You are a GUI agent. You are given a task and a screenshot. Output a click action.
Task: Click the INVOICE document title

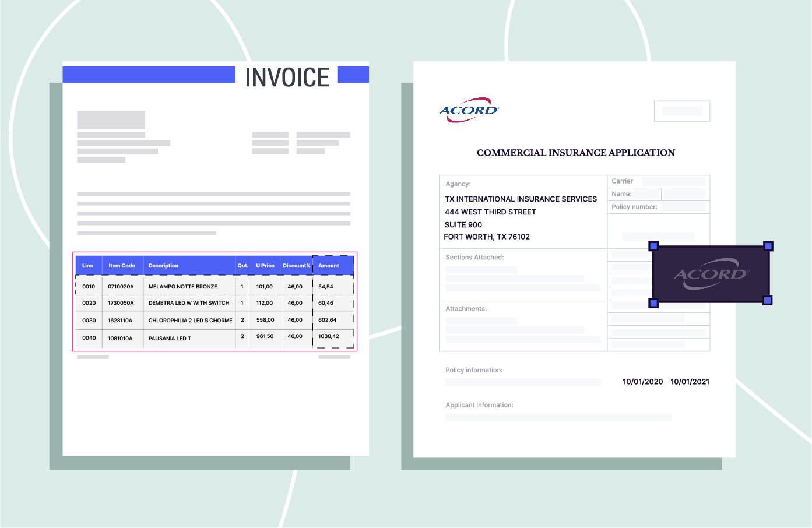pyautogui.click(x=287, y=76)
